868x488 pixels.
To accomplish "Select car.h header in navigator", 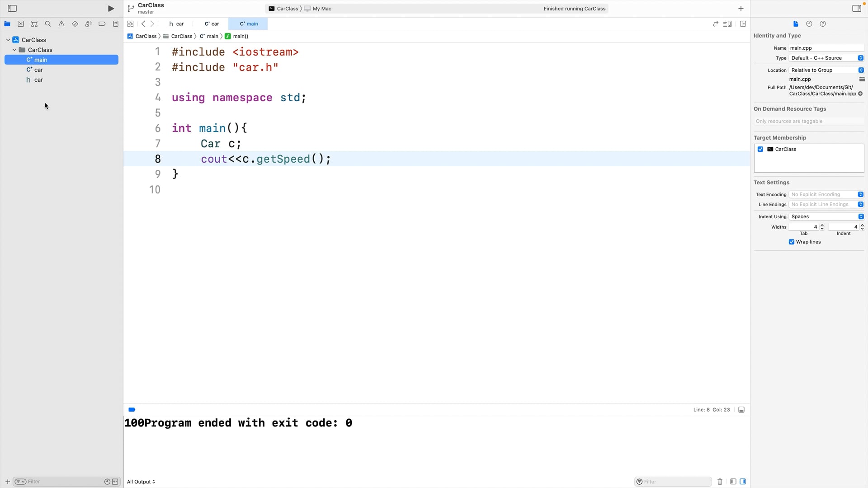I will click(61, 80).
